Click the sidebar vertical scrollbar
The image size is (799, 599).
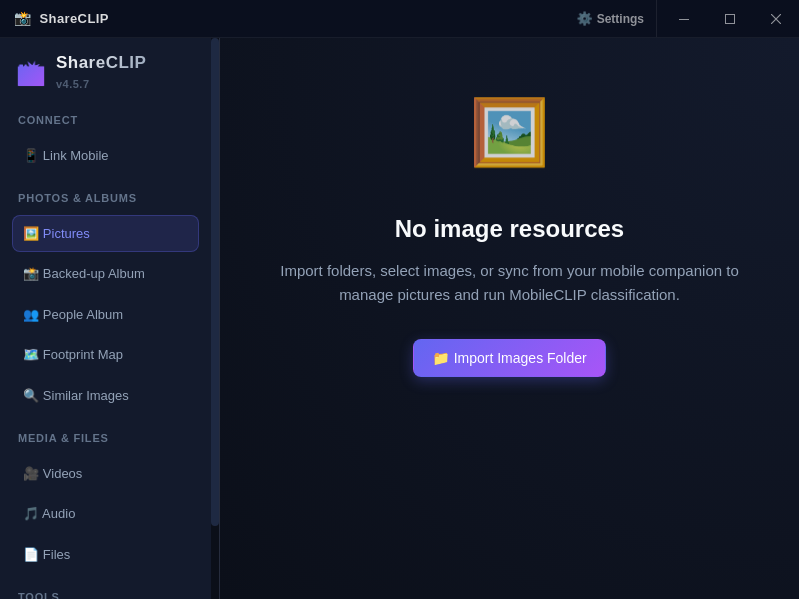[215, 281]
